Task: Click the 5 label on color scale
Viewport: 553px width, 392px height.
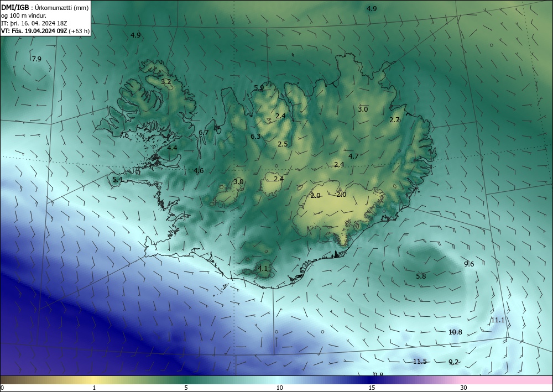Action: (186, 388)
